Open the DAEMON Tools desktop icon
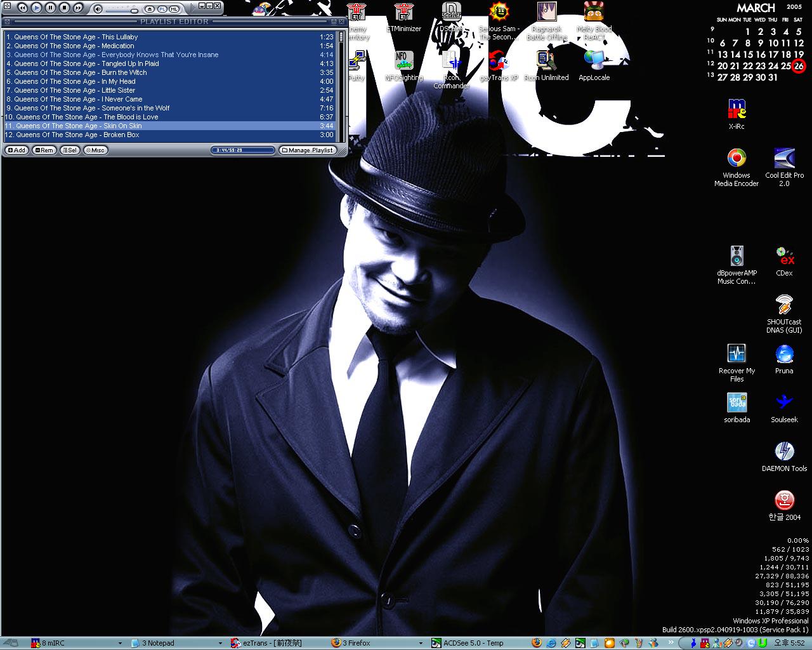The height and width of the screenshot is (650, 812). (784, 452)
